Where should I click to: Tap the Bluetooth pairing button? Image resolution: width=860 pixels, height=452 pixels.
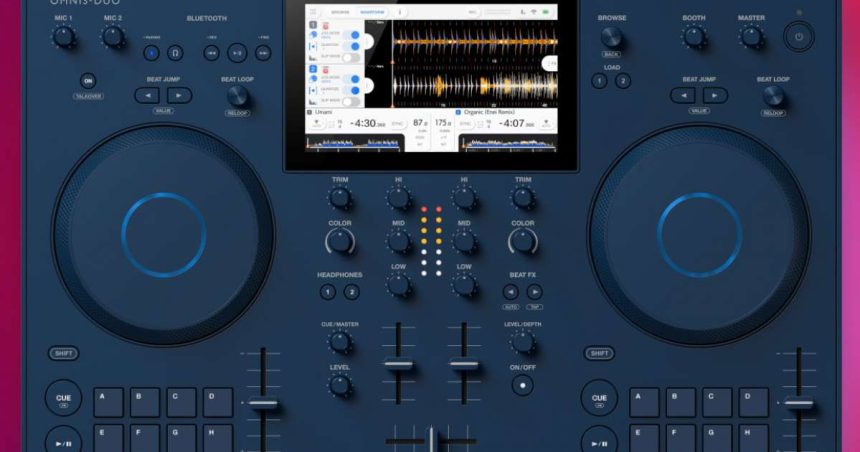tap(151, 53)
